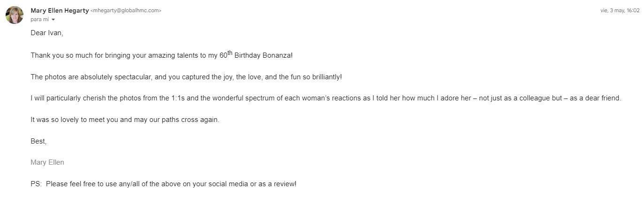Click the 'vie, 3 may, 16:02' timestamp

(x=620, y=11)
